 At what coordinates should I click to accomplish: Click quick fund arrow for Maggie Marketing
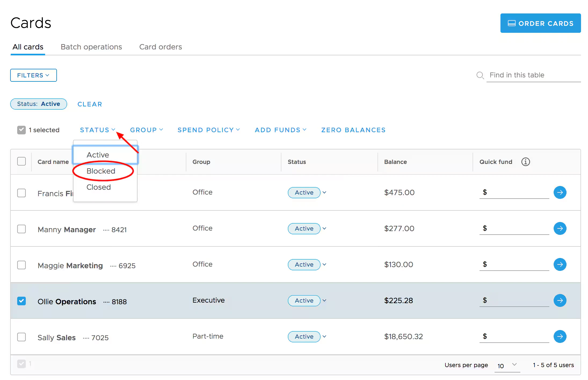click(560, 264)
